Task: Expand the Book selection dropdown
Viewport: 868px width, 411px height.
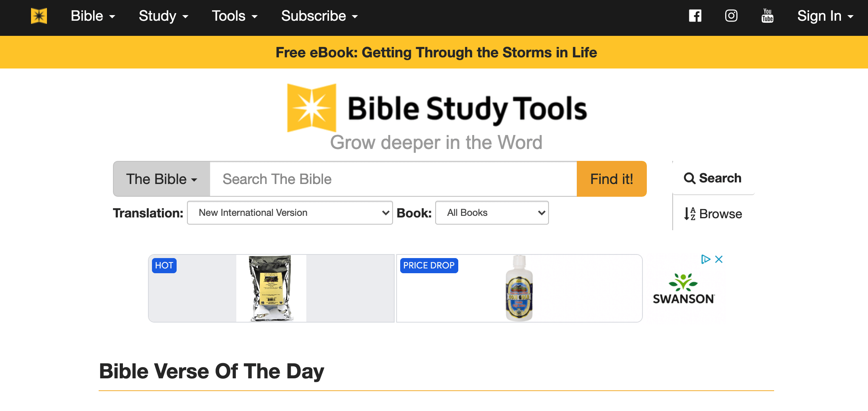Action: pos(492,213)
